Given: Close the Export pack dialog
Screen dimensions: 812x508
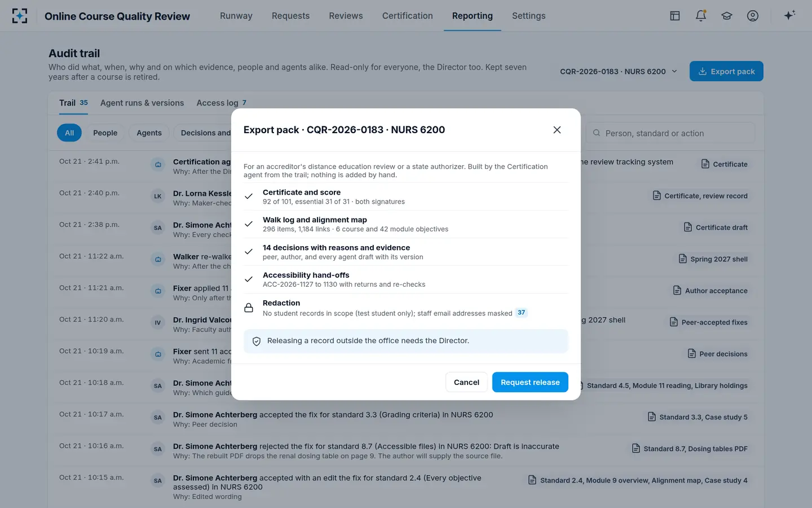Looking at the screenshot, I should [557, 130].
